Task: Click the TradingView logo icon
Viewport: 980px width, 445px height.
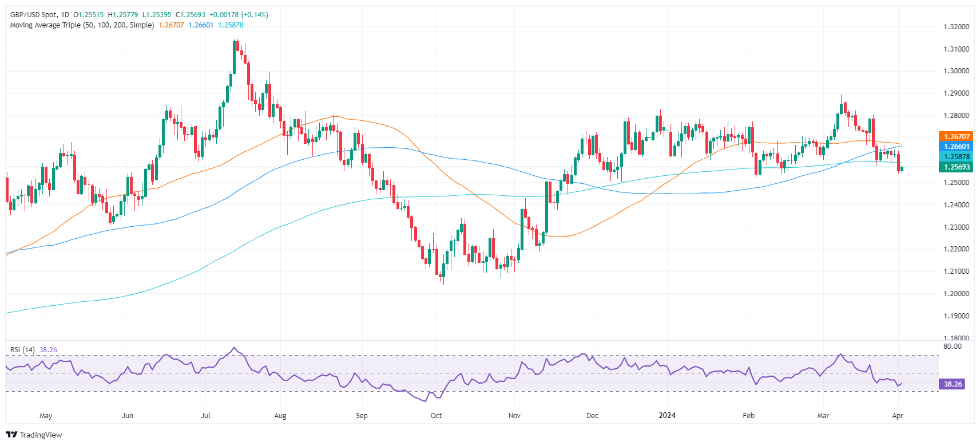Action: point(11,435)
